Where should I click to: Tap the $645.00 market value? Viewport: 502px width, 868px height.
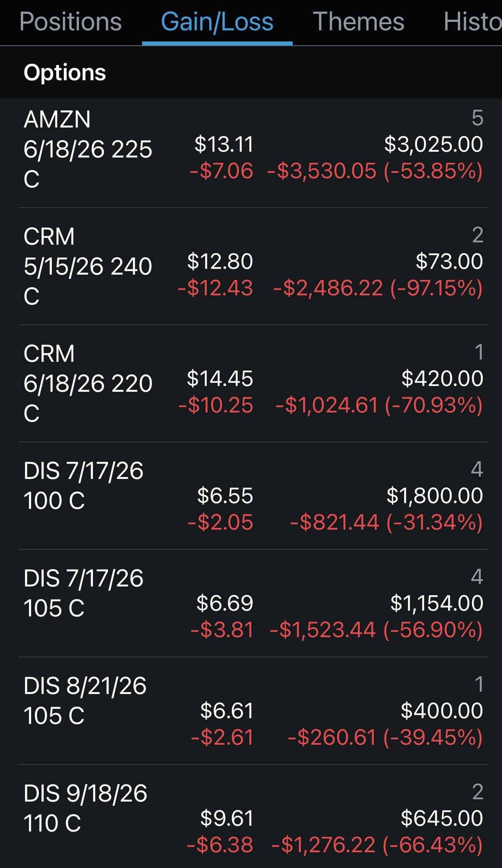point(442,818)
